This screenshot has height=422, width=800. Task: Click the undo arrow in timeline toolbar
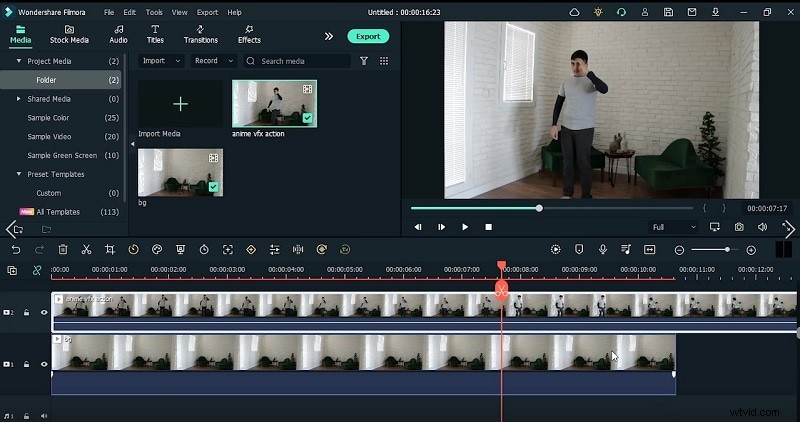[x=16, y=250]
